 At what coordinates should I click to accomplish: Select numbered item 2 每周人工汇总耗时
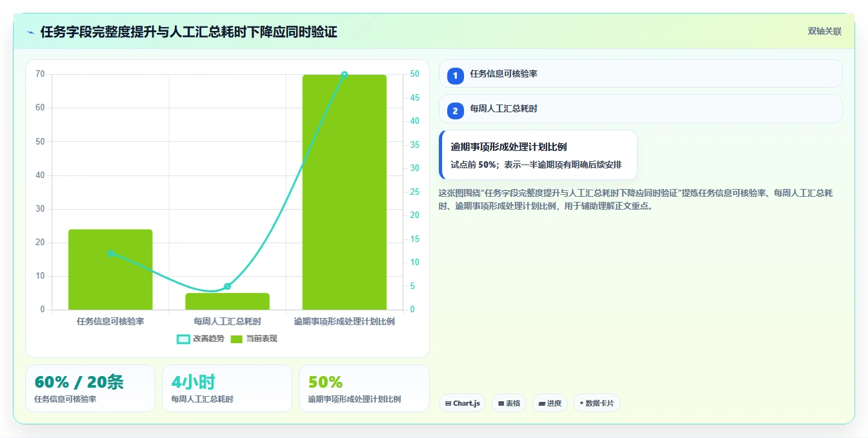tap(640, 109)
